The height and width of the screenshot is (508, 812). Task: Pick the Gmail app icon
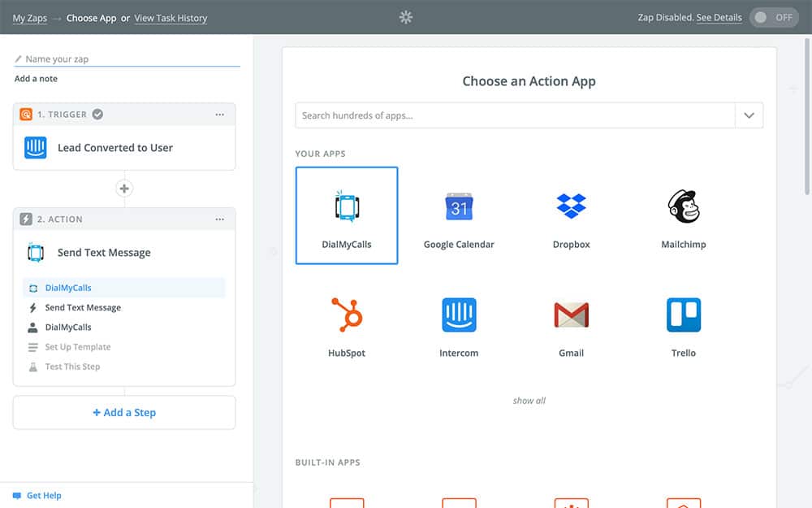point(571,315)
